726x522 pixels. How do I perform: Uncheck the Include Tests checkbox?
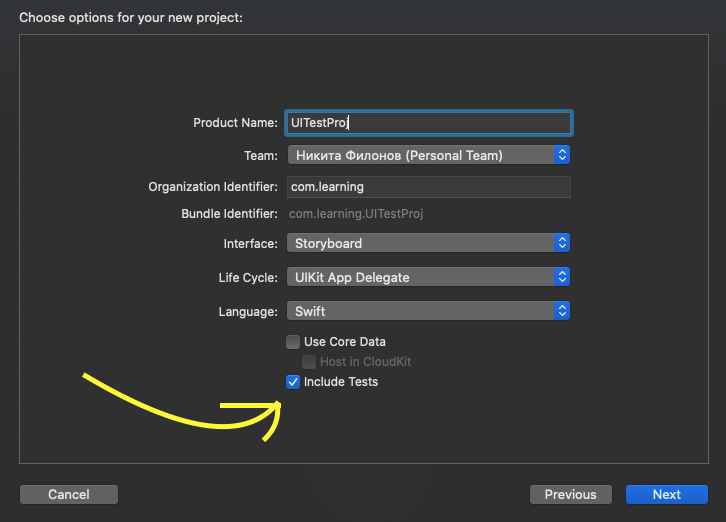point(293,382)
